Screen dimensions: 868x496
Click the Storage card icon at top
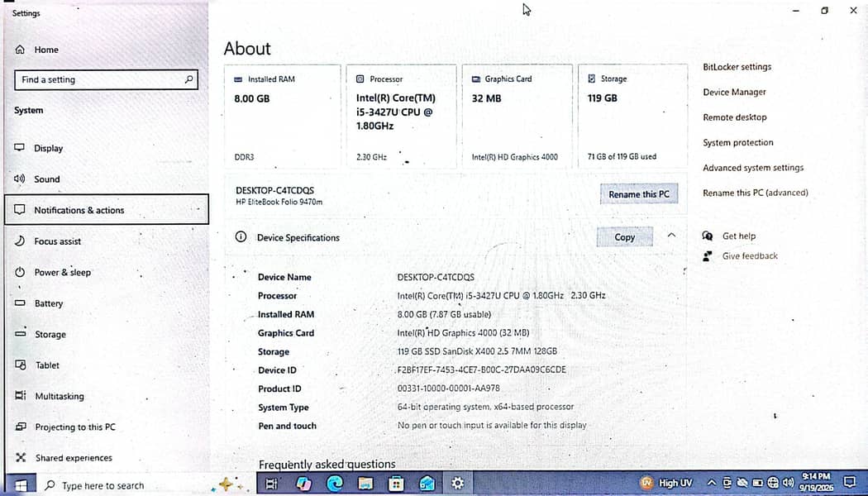[x=592, y=79]
